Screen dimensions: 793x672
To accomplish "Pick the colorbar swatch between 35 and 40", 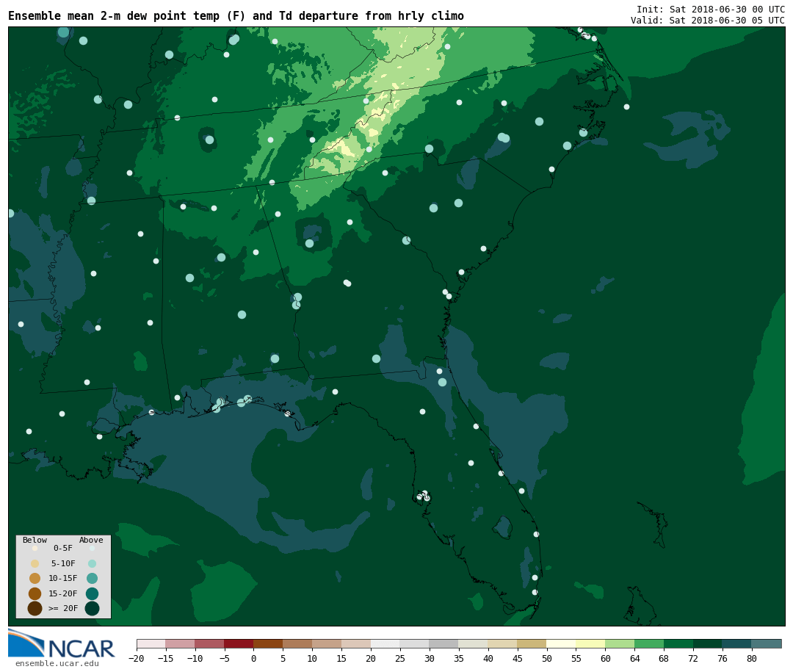I will tap(474, 643).
